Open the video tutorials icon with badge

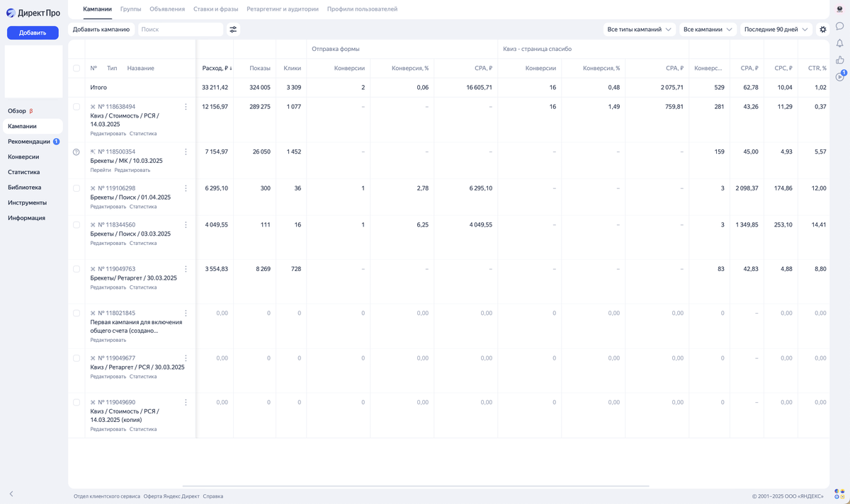(840, 76)
